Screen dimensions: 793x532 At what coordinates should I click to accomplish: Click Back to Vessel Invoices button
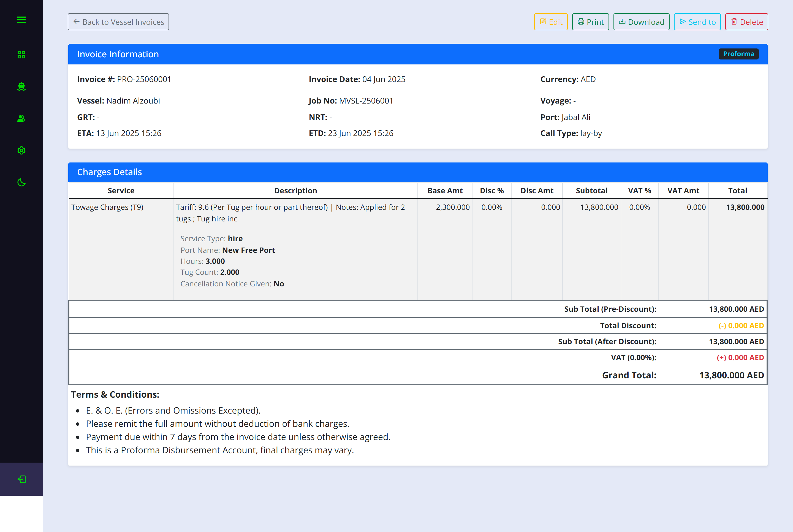click(x=118, y=22)
